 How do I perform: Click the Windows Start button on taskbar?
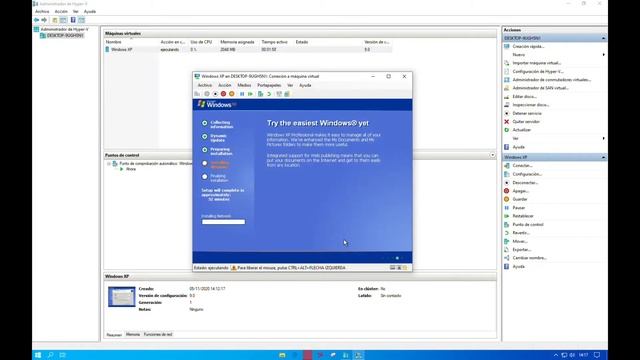(38, 355)
